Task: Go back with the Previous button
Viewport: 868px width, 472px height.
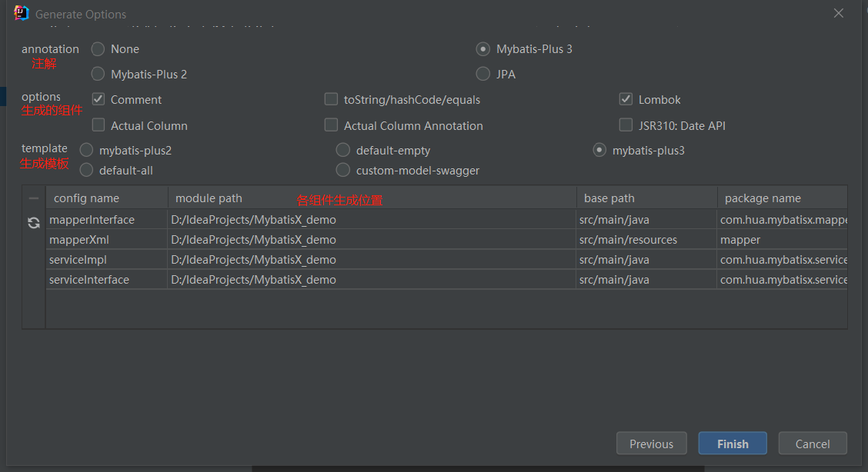Action: point(651,443)
